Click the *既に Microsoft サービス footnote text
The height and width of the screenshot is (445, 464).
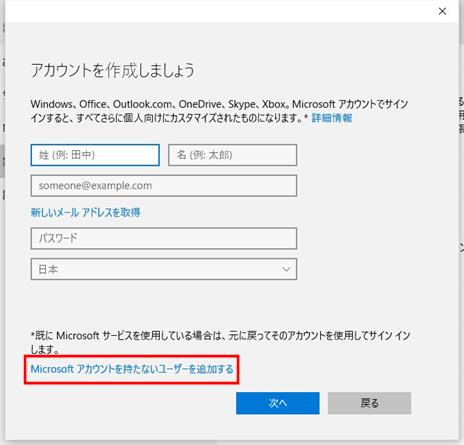pos(220,342)
